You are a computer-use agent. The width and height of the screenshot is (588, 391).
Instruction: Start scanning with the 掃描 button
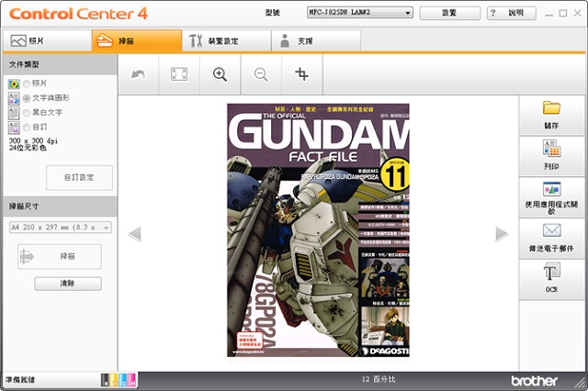point(60,257)
